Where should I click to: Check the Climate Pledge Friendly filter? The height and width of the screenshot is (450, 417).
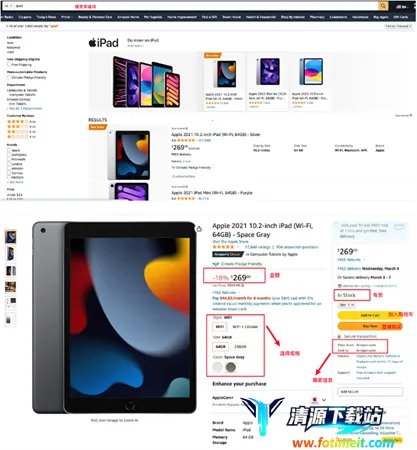pyautogui.click(x=9, y=77)
